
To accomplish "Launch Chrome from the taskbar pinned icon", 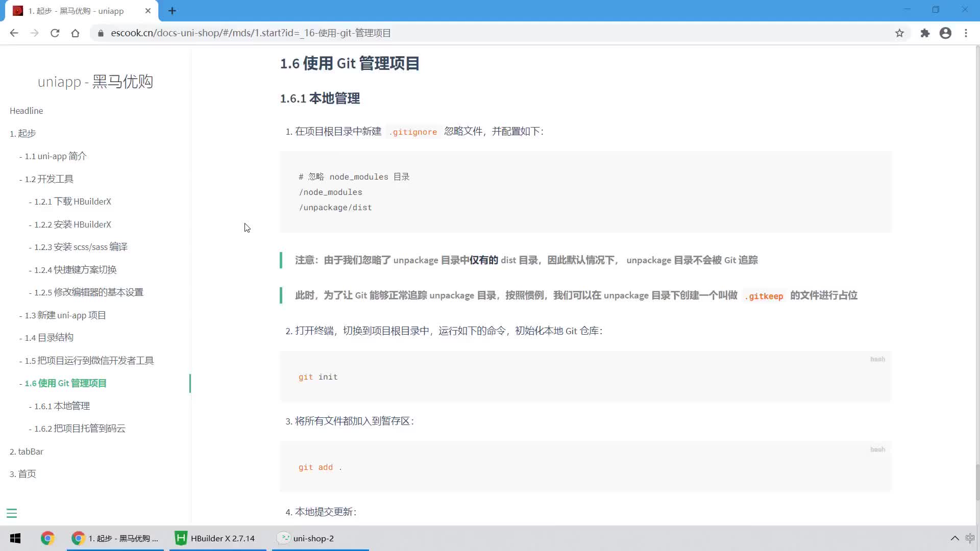I will 47,538.
